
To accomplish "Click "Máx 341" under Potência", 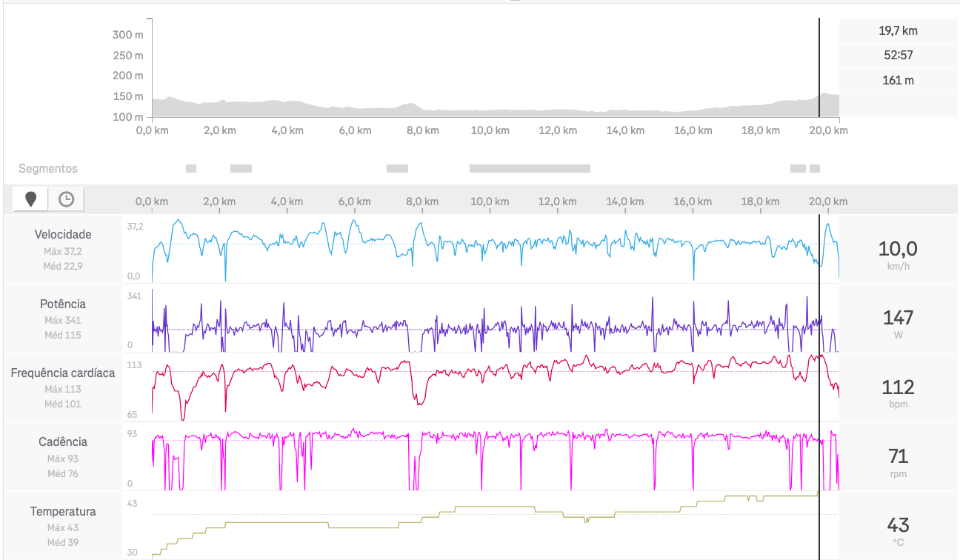I will coord(63,320).
